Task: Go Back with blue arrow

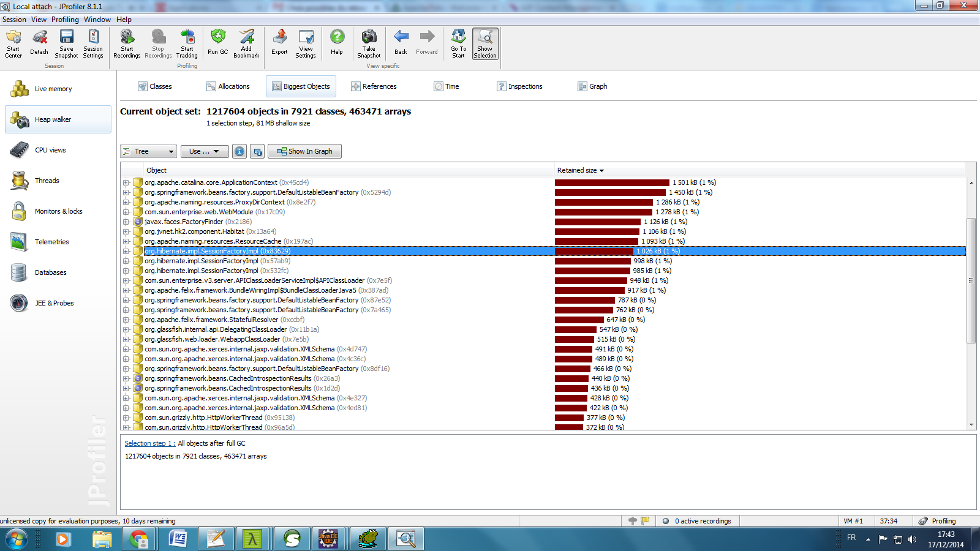Action: 401,43
